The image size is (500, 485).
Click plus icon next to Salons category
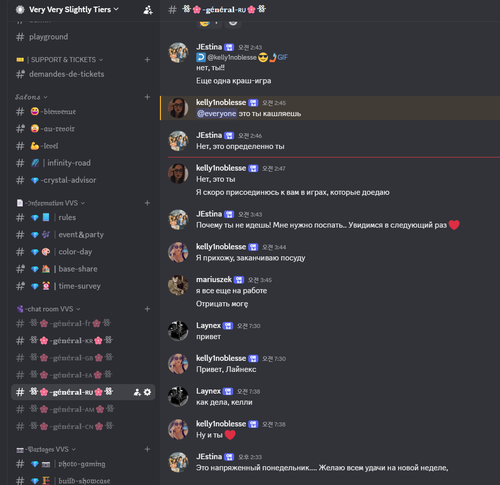(147, 97)
